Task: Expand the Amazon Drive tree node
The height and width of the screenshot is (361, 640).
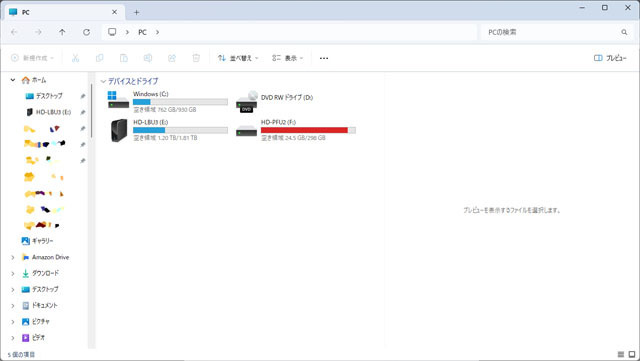Action: 13,257
